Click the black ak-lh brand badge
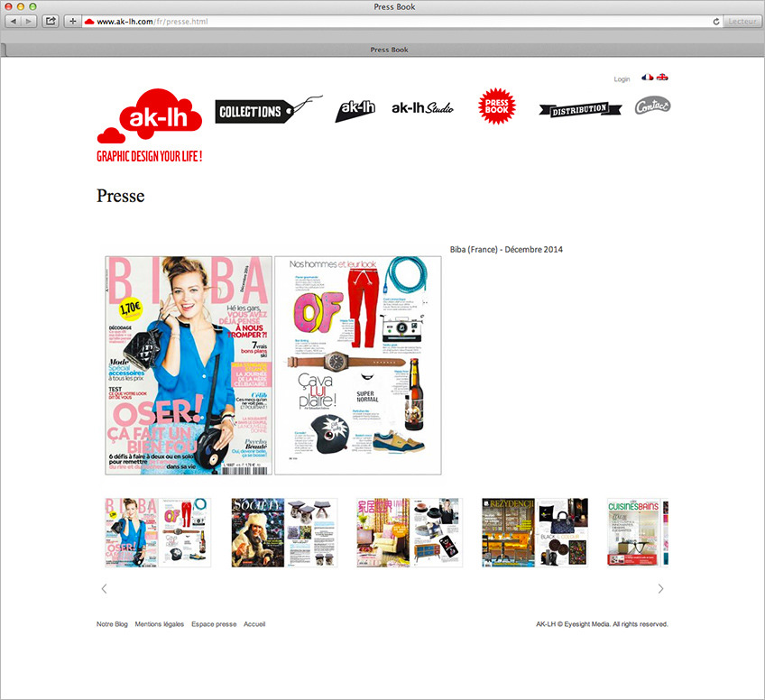Screen dimensions: 765x700 pyautogui.click(x=355, y=109)
